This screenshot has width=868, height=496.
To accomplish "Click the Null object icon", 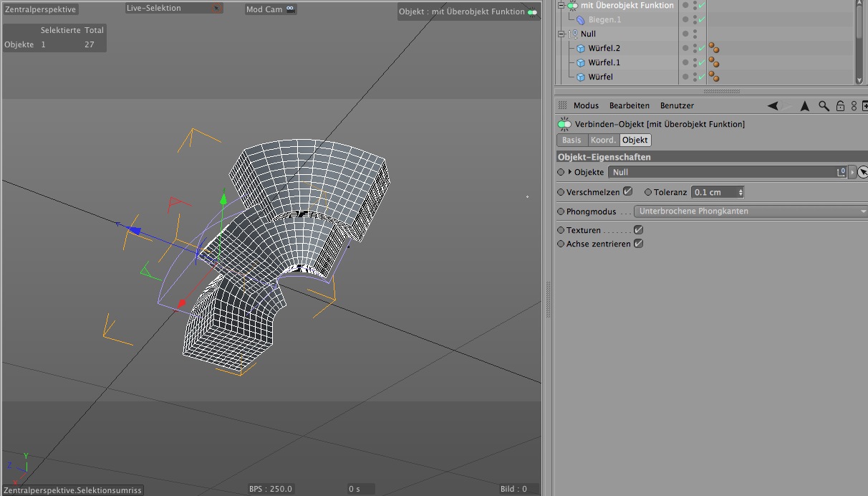I will [x=572, y=34].
